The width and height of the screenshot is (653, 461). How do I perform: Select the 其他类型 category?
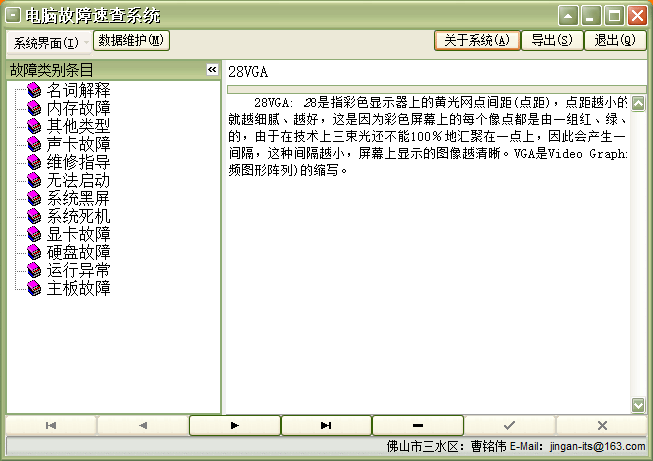[78, 126]
